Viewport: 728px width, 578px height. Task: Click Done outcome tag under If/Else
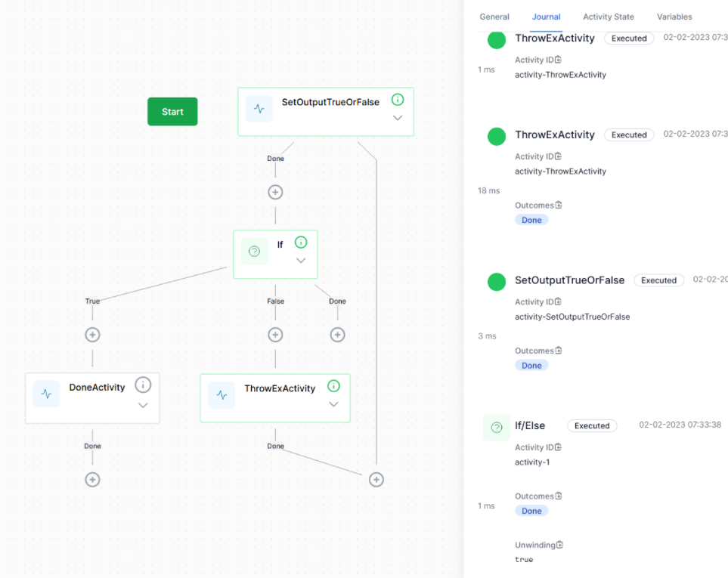[531, 511]
